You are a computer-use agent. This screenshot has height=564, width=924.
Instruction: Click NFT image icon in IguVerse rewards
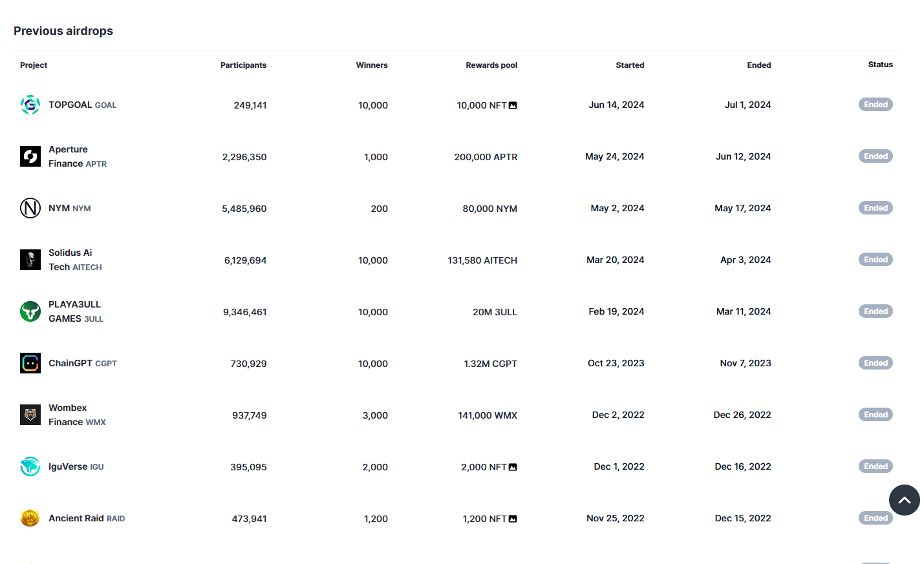[513, 467]
